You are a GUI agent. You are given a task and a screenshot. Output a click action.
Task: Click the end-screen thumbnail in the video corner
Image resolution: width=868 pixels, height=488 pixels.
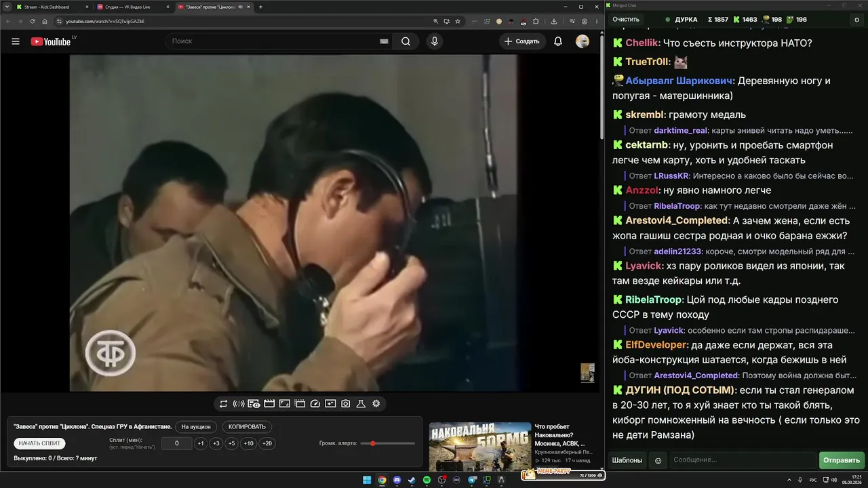pyautogui.click(x=587, y=373)
